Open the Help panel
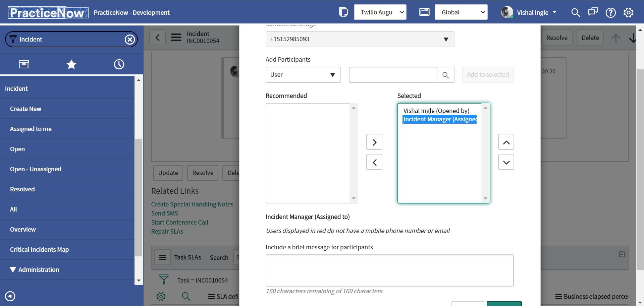The image size is (644, 306). pyautogui.click(x=611, y=12)
